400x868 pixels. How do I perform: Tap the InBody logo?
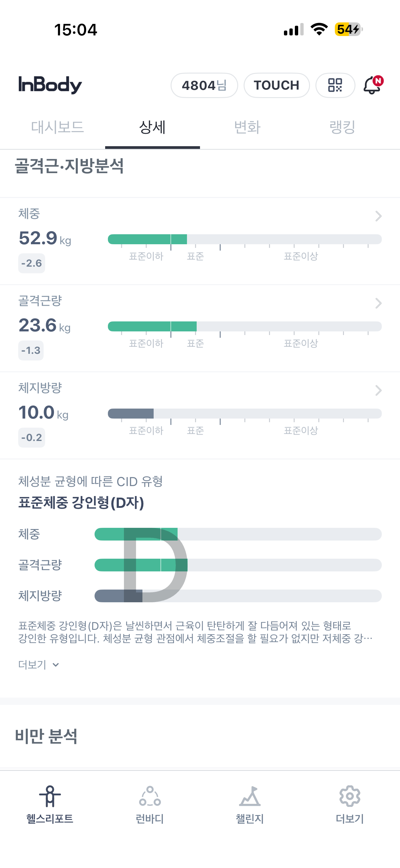click(50, 84)
